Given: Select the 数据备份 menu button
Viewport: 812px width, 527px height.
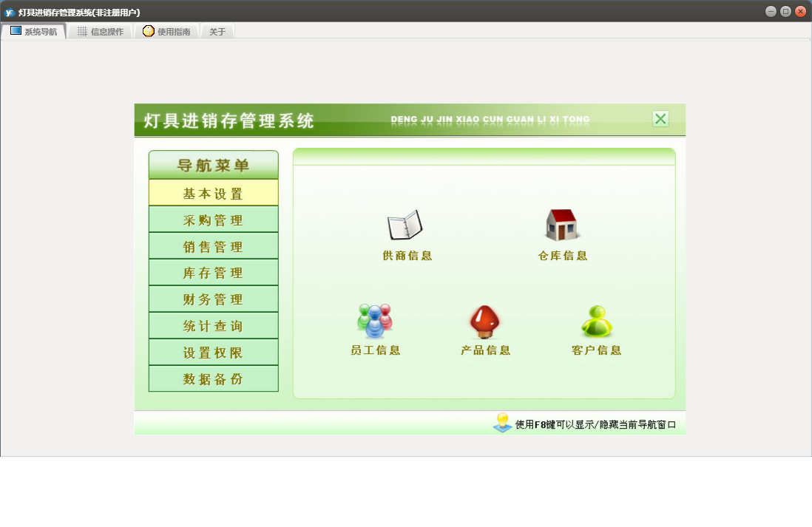Looking at the screenshot, I should [214, 379].
